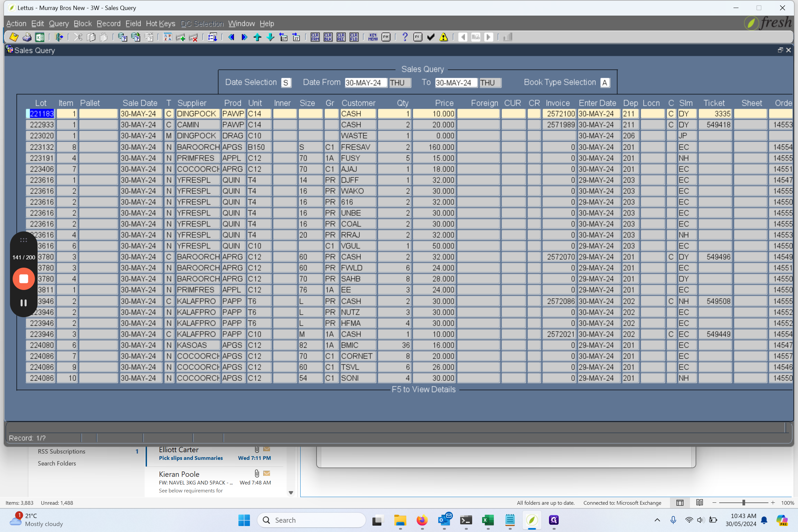The image size is (798, 532).
Task: Click Ticket cell 549418
Action: [x=715, y=124]
